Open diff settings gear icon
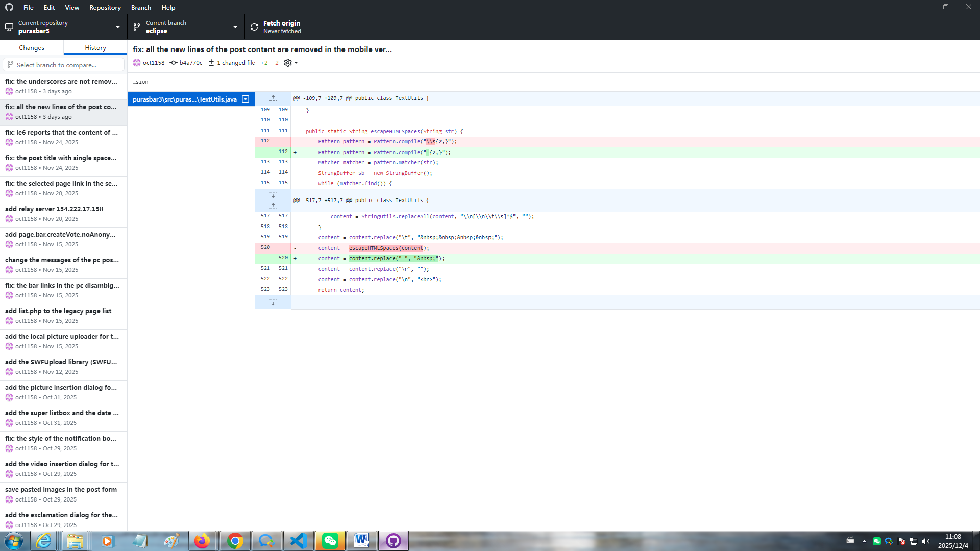Image resolution: width=980 pixels, height=551 pixels. [288, 63]
